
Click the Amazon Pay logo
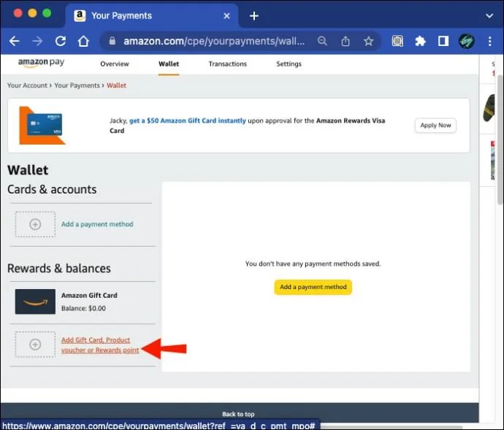[41, 63]
